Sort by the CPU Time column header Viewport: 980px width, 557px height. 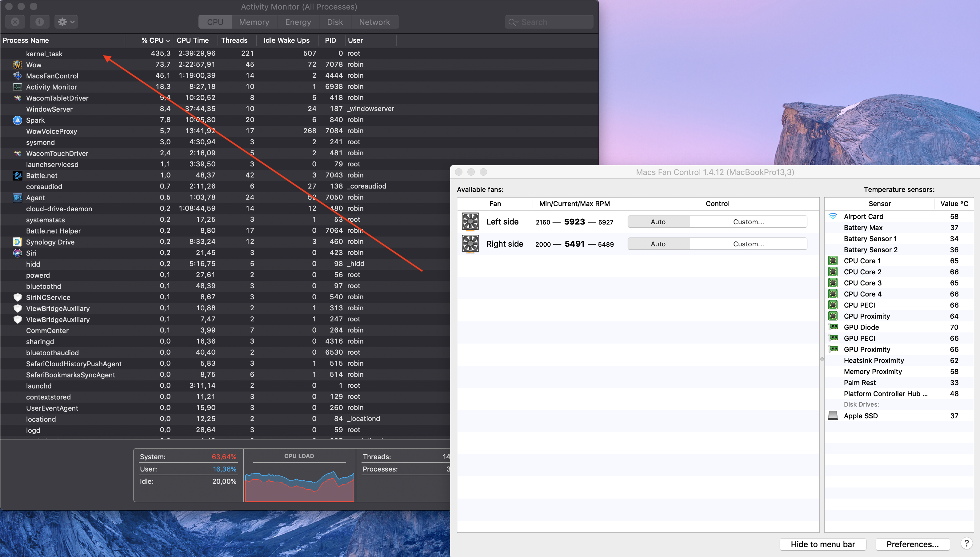pyautogui.click(x=195, y=40)
